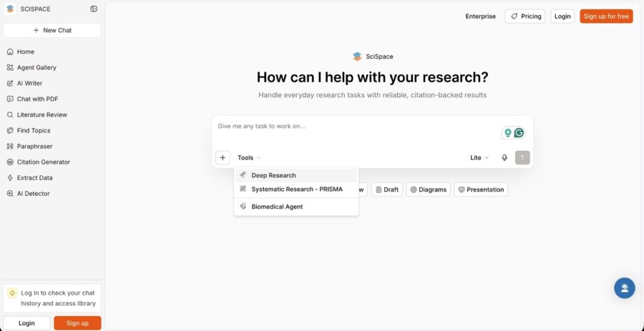
Task: Click Sign up for free
Action: 606,16
